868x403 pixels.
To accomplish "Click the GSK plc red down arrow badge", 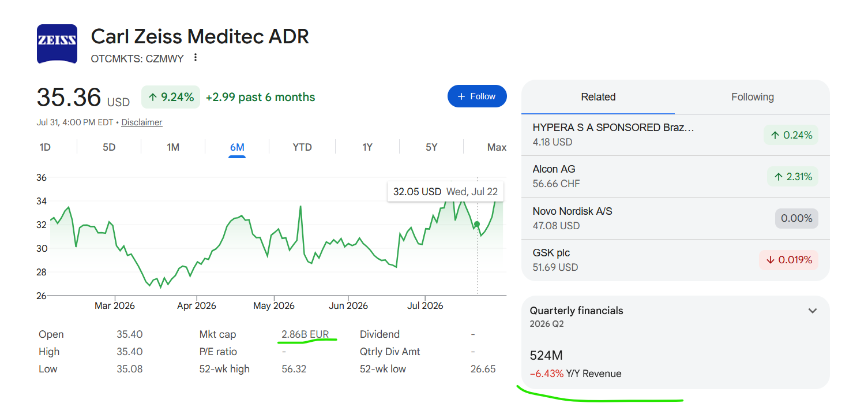I will [x=788, y=260].
